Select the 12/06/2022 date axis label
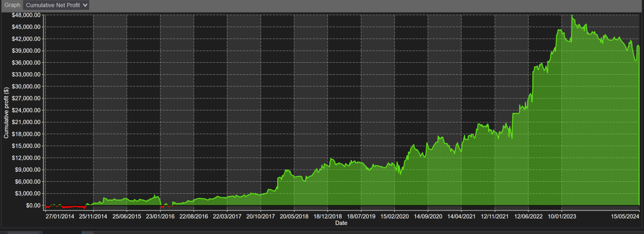Viewport: 644px width, 234px height. (528, 216)
